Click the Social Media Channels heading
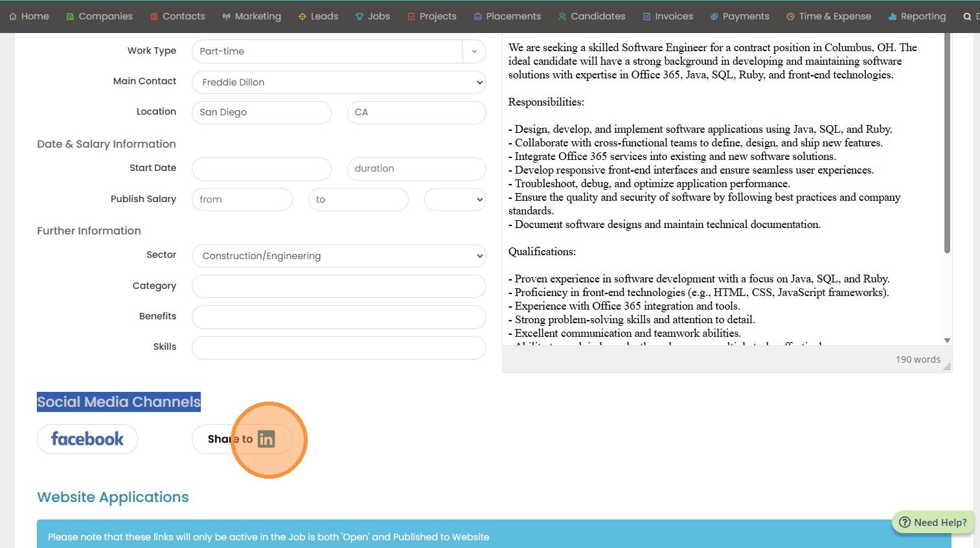 tap(119, 402)
